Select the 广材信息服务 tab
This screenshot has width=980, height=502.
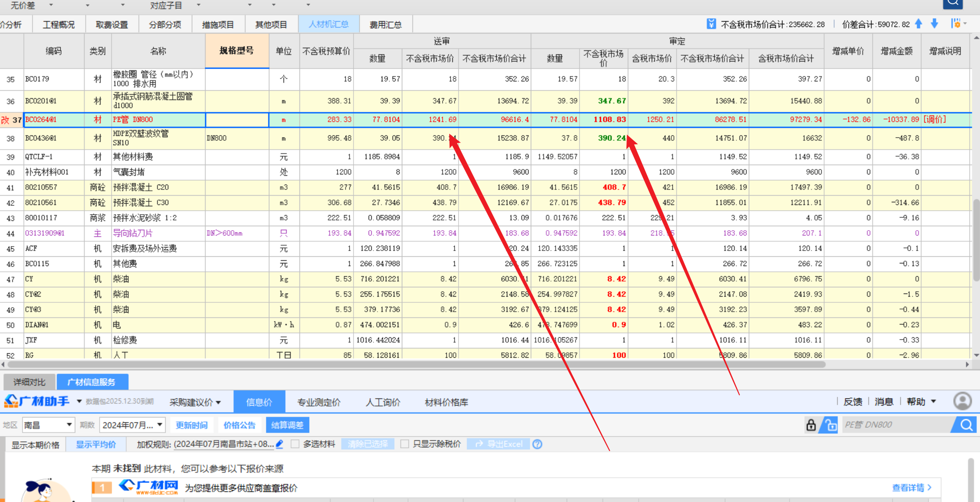pos(92,382)
